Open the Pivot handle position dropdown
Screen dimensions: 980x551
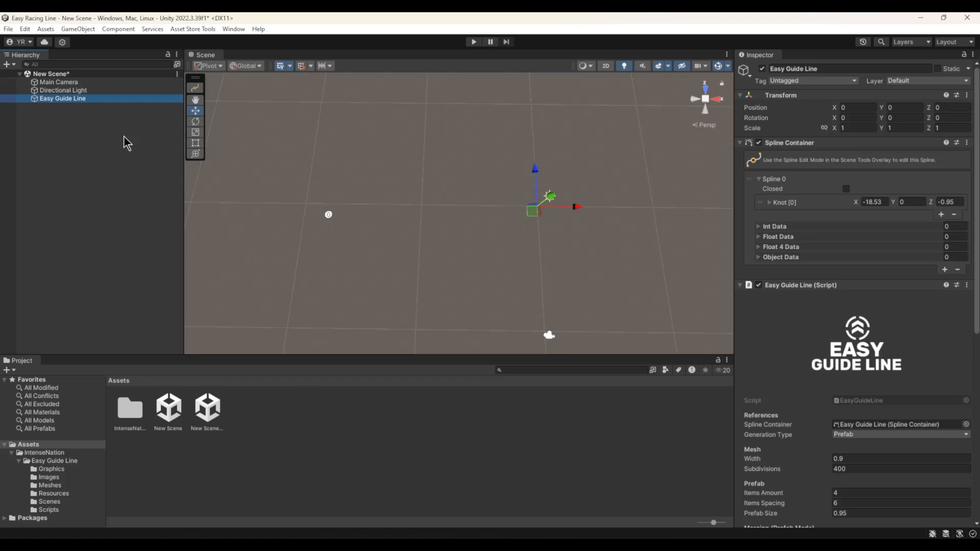[208, 66]
